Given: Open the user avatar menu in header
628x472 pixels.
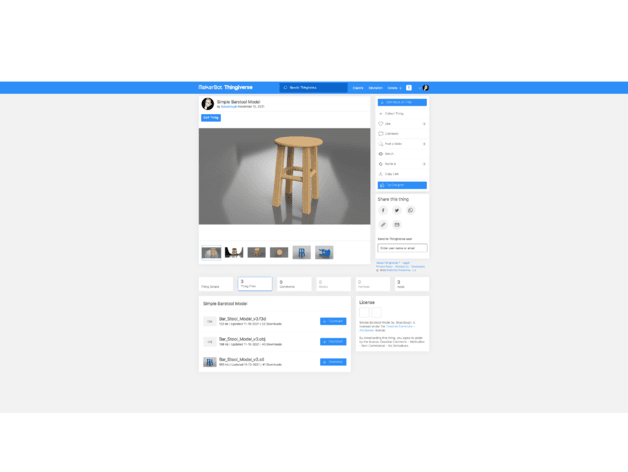Looking at the screenshot, I should click(x=426, y=88).
